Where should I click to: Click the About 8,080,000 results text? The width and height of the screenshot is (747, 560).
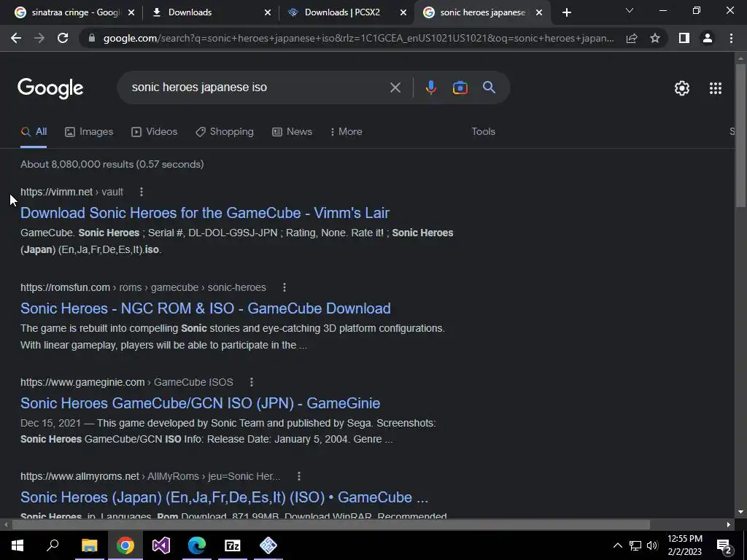[112, 164]
